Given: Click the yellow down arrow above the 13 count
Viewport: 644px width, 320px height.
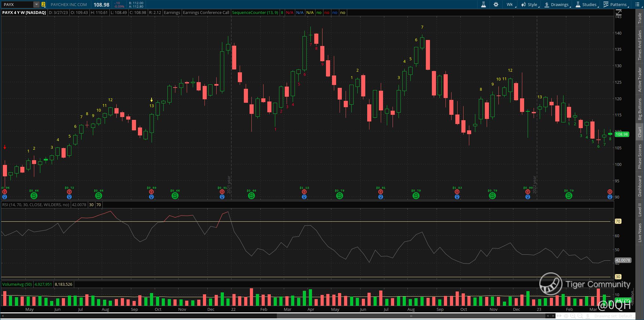Looking at the screenshot, I should 152,100.
